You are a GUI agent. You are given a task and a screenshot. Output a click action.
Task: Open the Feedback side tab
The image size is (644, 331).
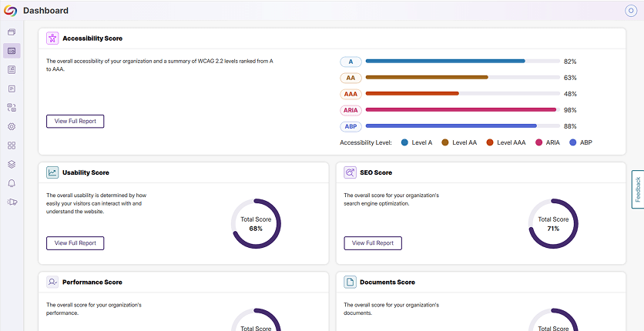pos(637,189)
